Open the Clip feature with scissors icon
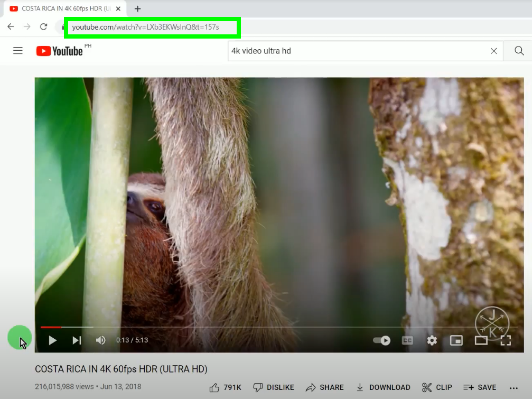 pyautogui.click(x=437, y=387)
